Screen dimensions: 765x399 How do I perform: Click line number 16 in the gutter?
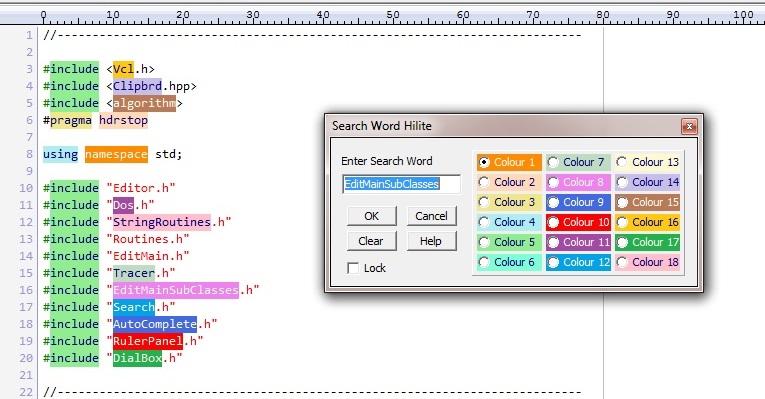26,290
